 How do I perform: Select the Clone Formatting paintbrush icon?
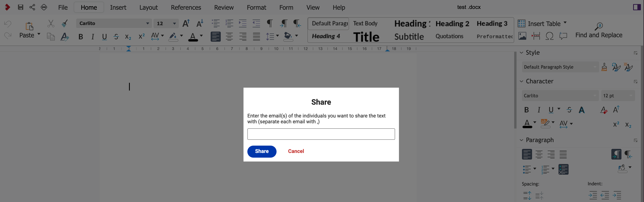pos(65,23)
